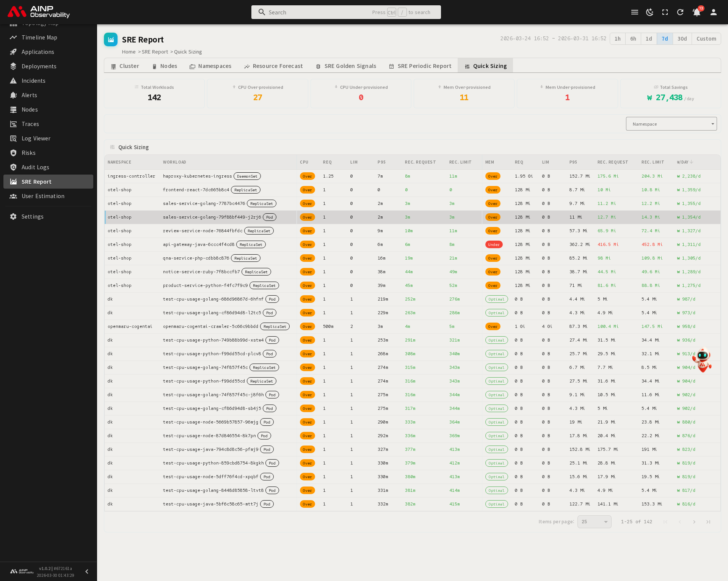This screenshot has width=728, height=581.
Task: Open Settings in the sidebar
Action: 32,216
